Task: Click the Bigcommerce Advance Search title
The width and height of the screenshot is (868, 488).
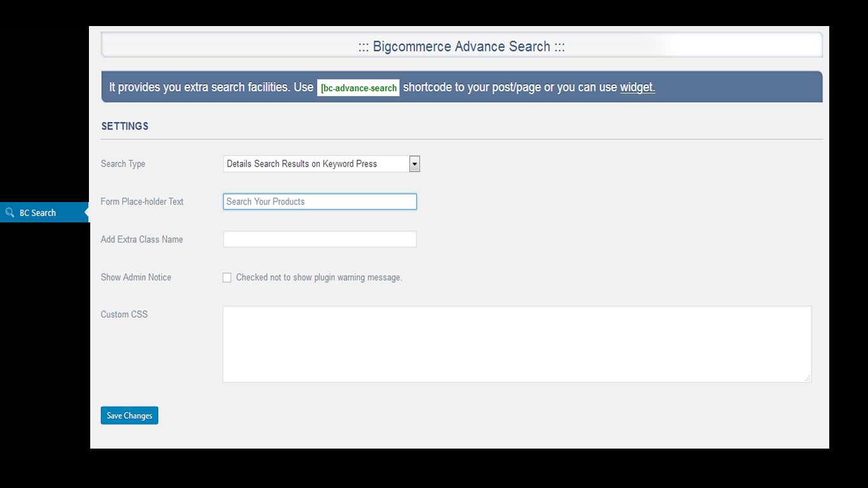Action: coord(461,46)
